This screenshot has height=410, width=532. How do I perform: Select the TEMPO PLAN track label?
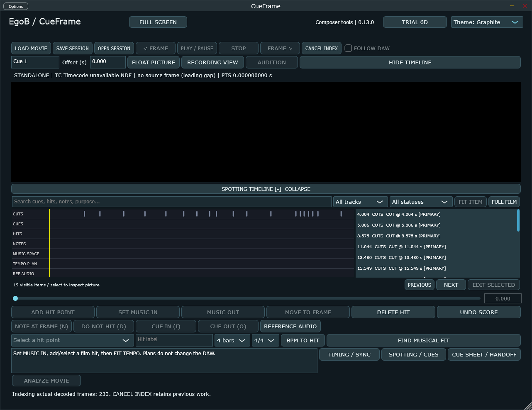click(25, 264)
